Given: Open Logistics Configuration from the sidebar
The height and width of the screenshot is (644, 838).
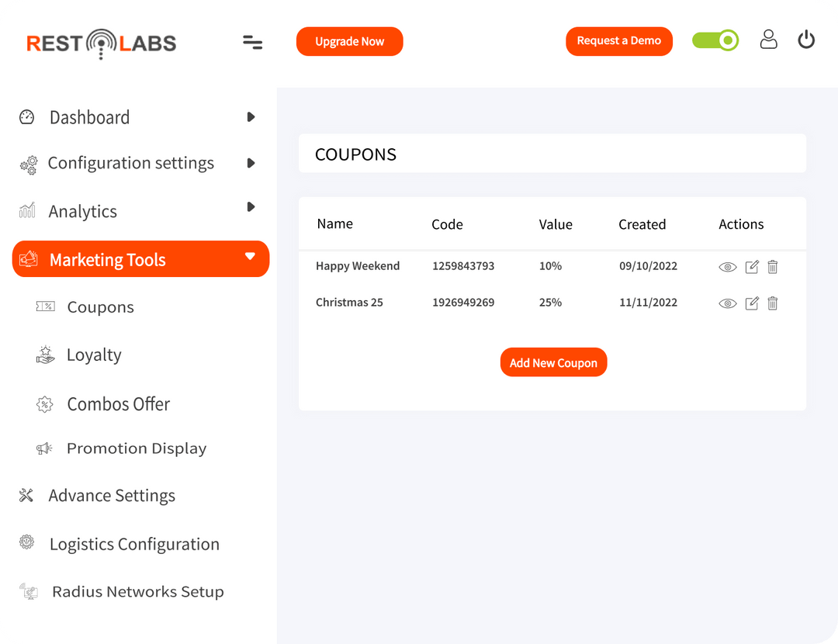Looking at the screenshot, I should click(x=134, y=544).
